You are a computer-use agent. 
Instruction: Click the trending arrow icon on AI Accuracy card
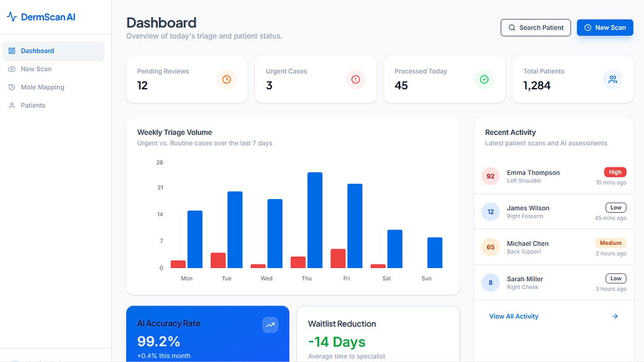tap(270, 325)
